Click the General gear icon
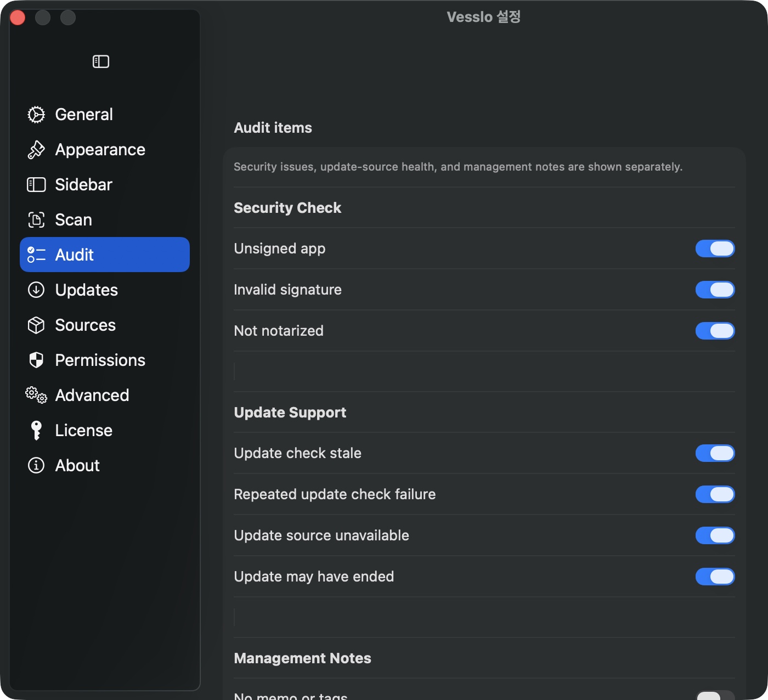 point(36,115)
